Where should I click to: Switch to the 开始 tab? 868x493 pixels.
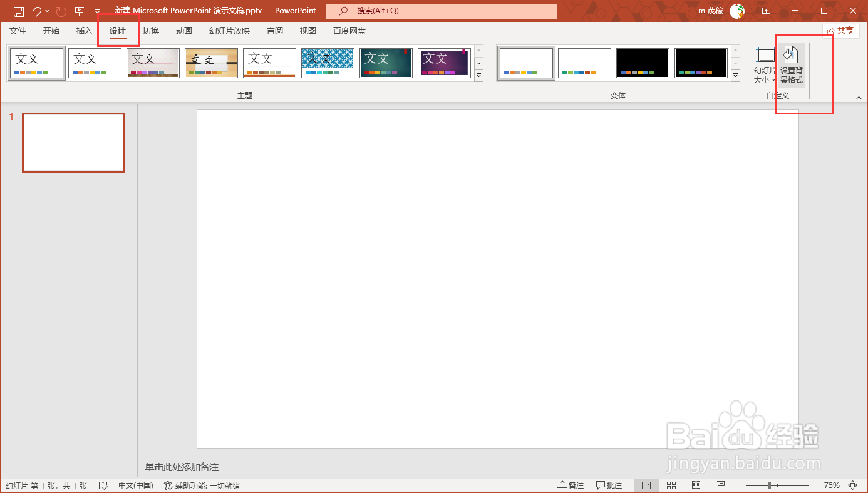[51, 31]
